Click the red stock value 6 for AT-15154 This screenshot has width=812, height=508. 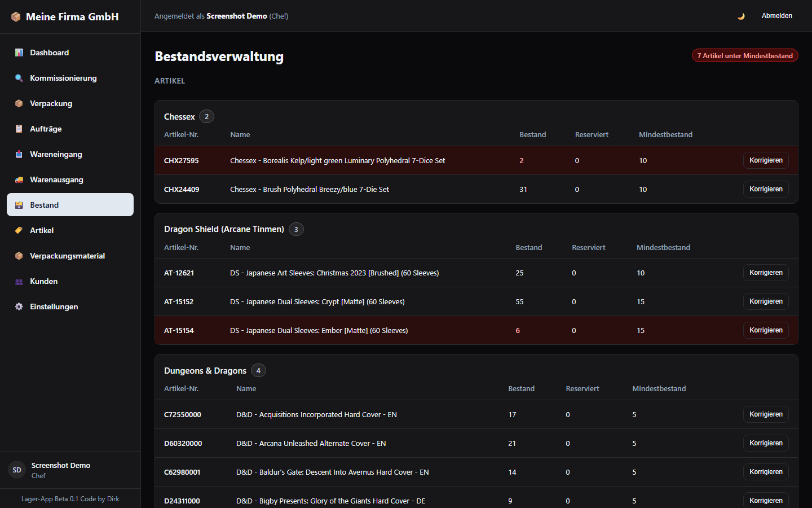click(518, 331)
